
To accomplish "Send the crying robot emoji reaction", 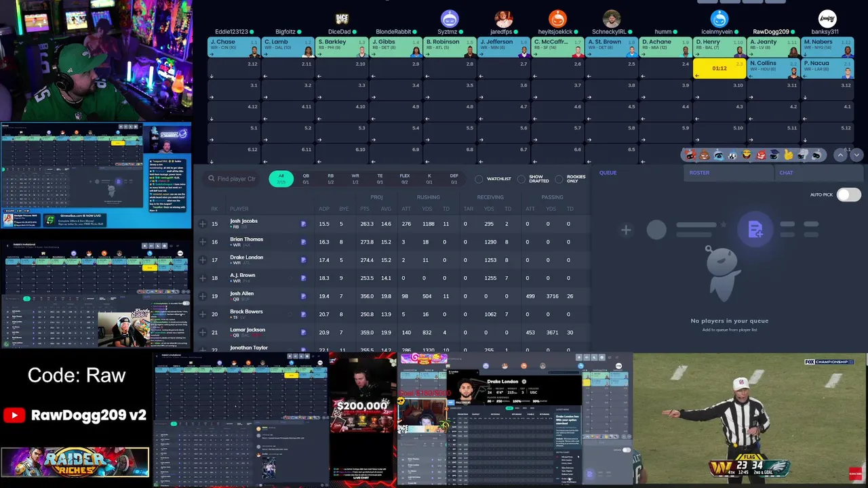I will [718, 155].
